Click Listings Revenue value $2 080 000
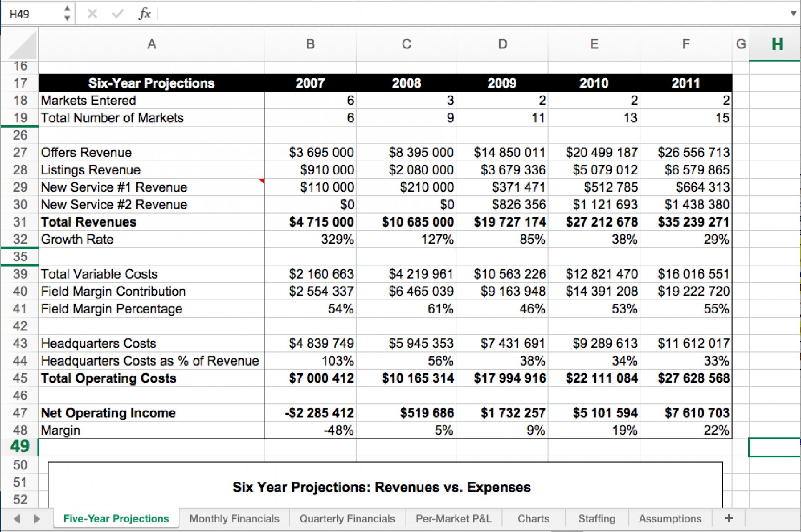The height and width of the screenshot is (532, 801). 406,170
